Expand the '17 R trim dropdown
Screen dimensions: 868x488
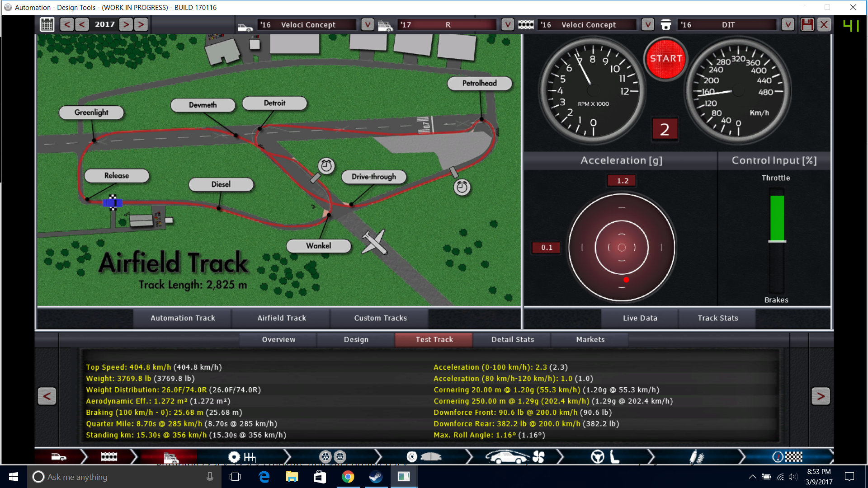tap(508, 24)
